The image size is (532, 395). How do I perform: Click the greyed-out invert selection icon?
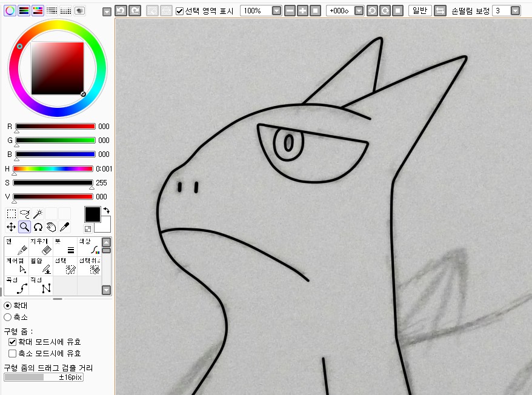pyautogui.click(x=166, y=11)
